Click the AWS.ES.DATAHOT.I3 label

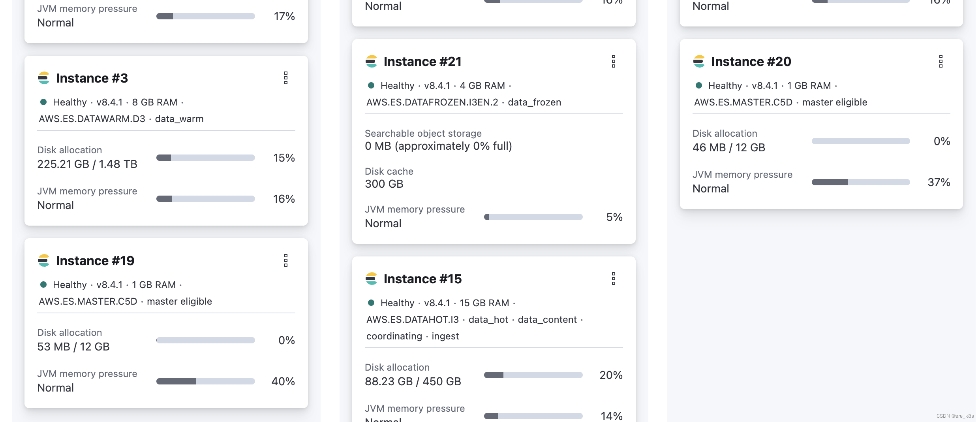[x=413, y=320]
